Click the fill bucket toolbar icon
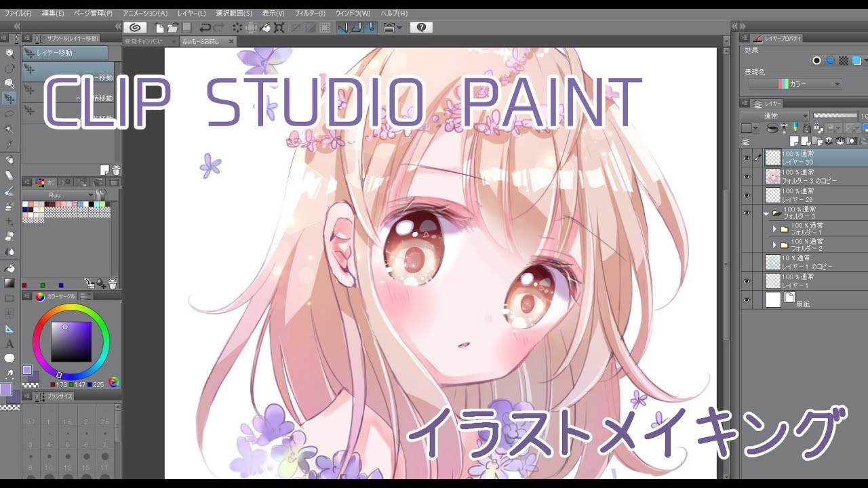 click(265, 28)
